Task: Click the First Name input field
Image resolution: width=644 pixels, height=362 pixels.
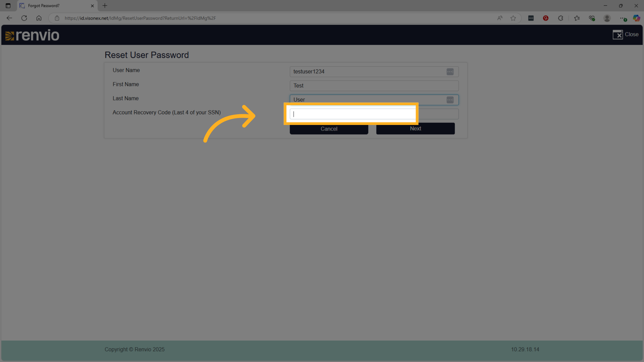Action: point(374,86)
